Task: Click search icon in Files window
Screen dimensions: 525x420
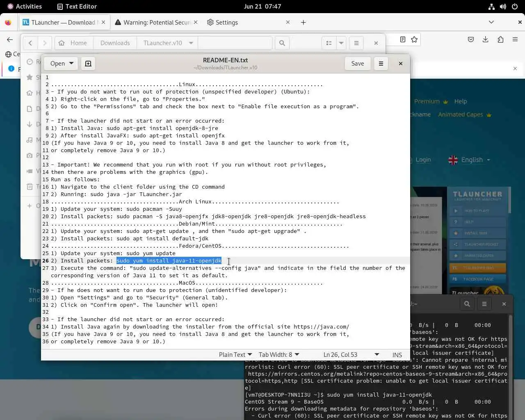Action: tap(282, 43)
